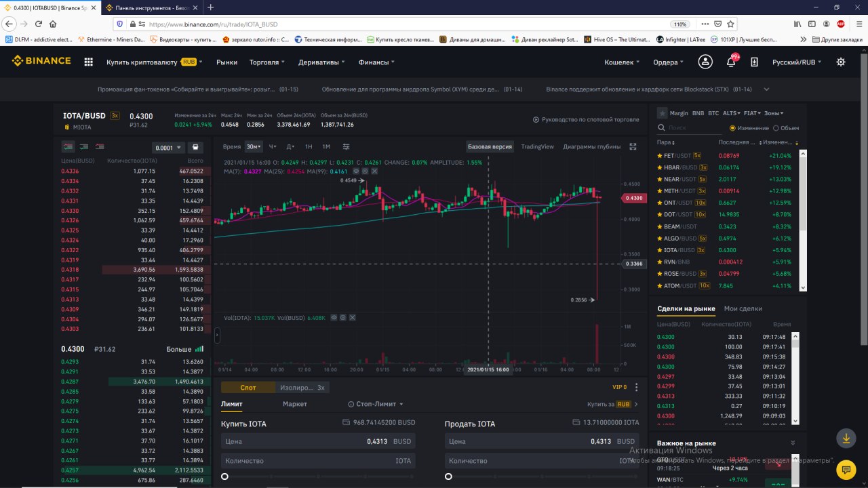Open Русский/RUB language currency dropdown
The width and height of the screenshot is (868, 488).
797,62
